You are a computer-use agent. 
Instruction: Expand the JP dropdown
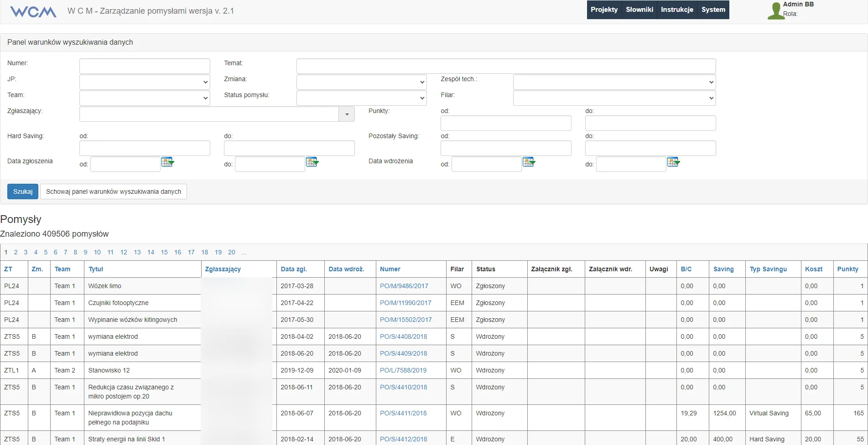tap(145, 82)
